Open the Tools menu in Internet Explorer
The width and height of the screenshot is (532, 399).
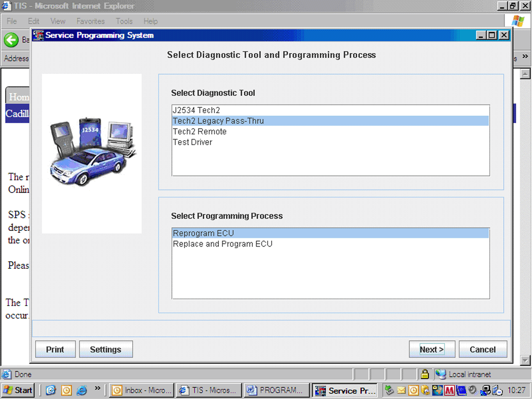click(x=124, y=21)
